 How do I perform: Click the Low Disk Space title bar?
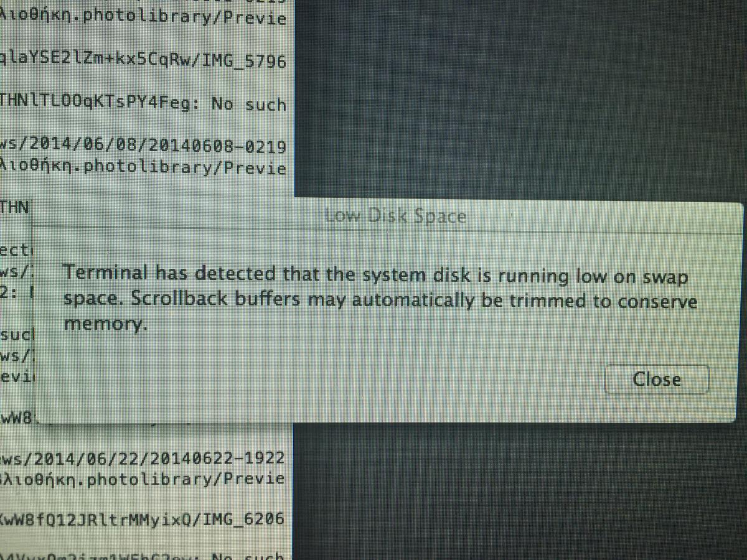395,216
